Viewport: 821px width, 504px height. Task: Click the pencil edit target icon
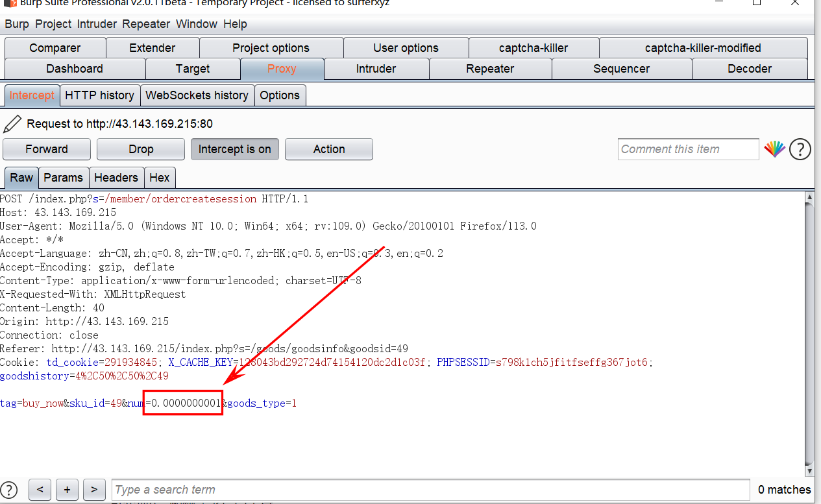coord(12,123)
